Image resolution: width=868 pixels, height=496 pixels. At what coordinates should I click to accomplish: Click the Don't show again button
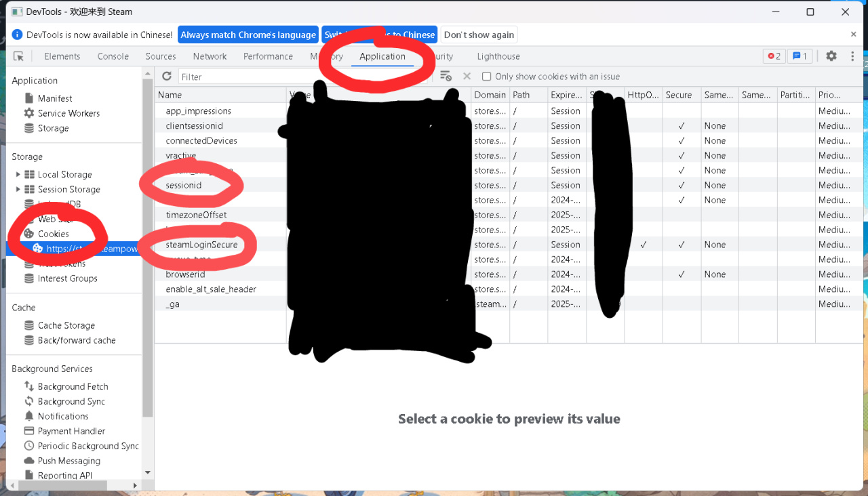[479, 35]
